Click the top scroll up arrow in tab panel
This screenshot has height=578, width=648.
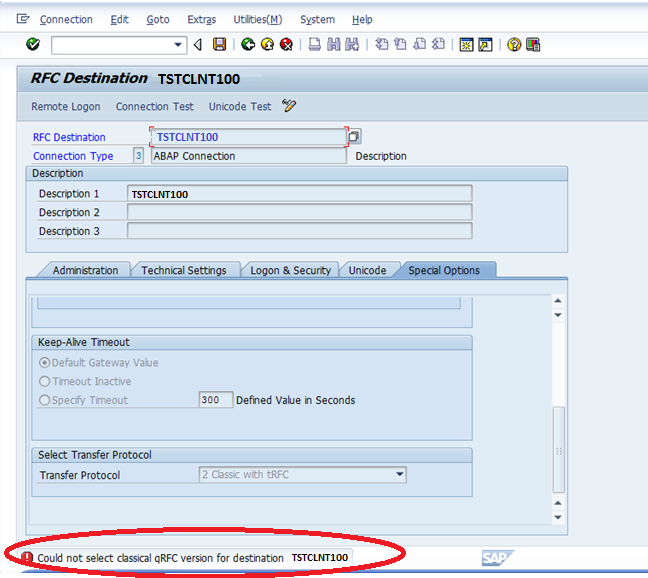pyautogui.click(x=558, y=301)
